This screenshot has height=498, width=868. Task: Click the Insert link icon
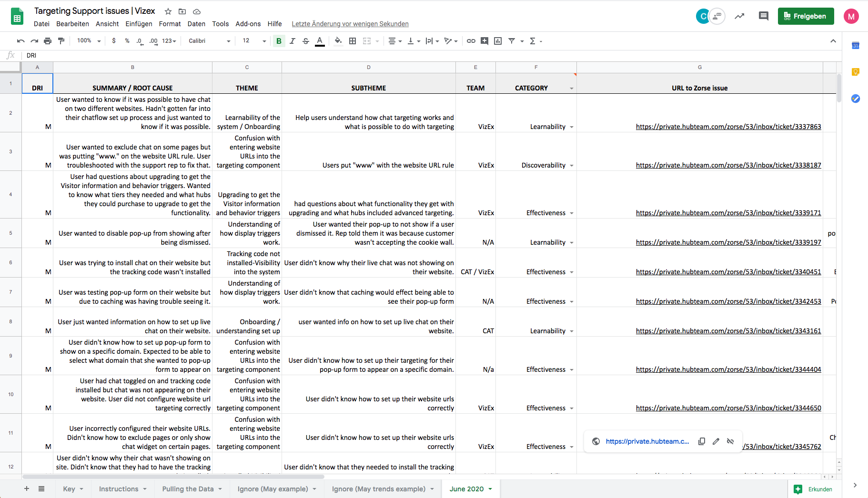pyautogui.click(x=471, y=41)
